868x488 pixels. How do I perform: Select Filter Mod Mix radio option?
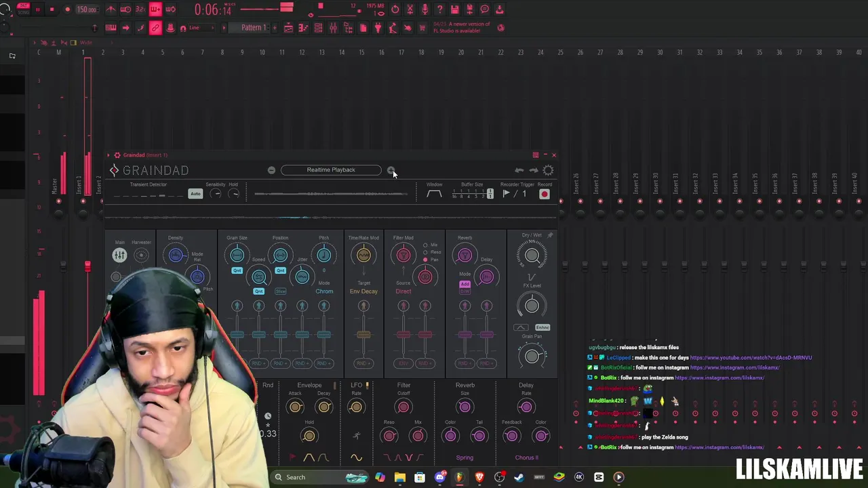[x=425, y=245]
